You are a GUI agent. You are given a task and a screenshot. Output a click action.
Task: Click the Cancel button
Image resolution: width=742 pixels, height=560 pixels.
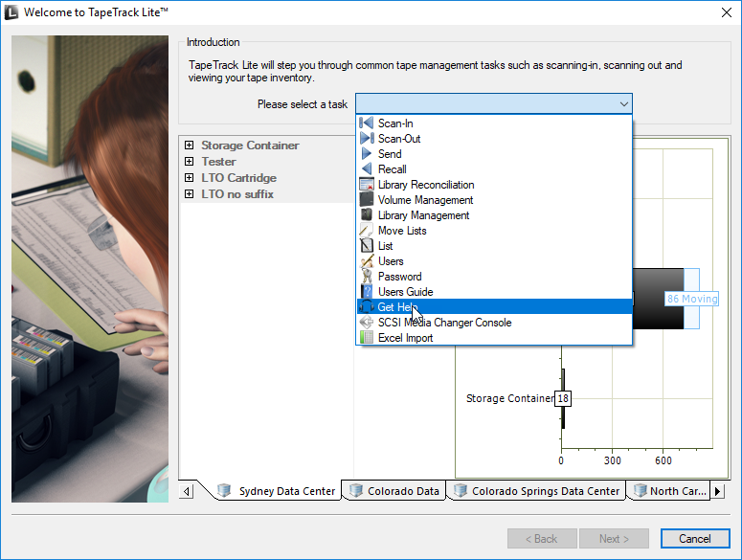tap(695, 539)
